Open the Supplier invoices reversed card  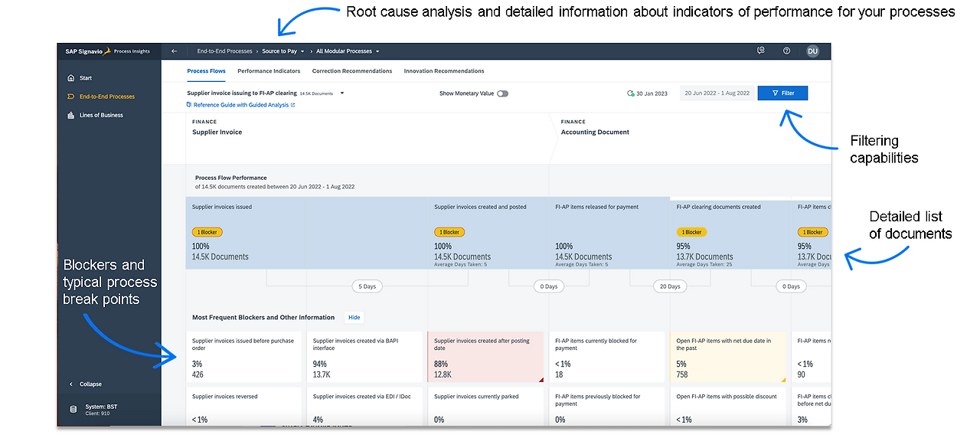[x=245, y=407]
